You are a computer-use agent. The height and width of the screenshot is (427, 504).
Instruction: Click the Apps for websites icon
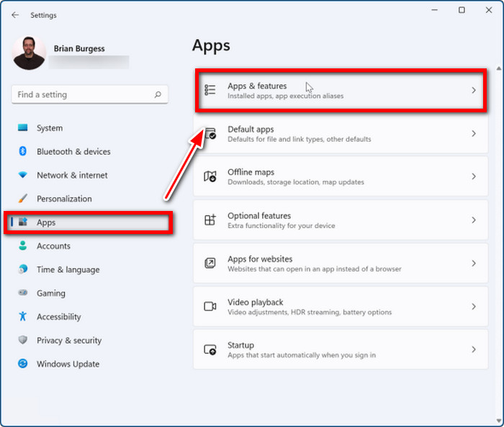pos(210,264)
